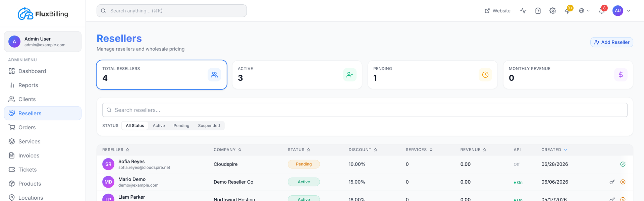Open Invoices in the sidebar
644x201 pixels.
[43, 155]
